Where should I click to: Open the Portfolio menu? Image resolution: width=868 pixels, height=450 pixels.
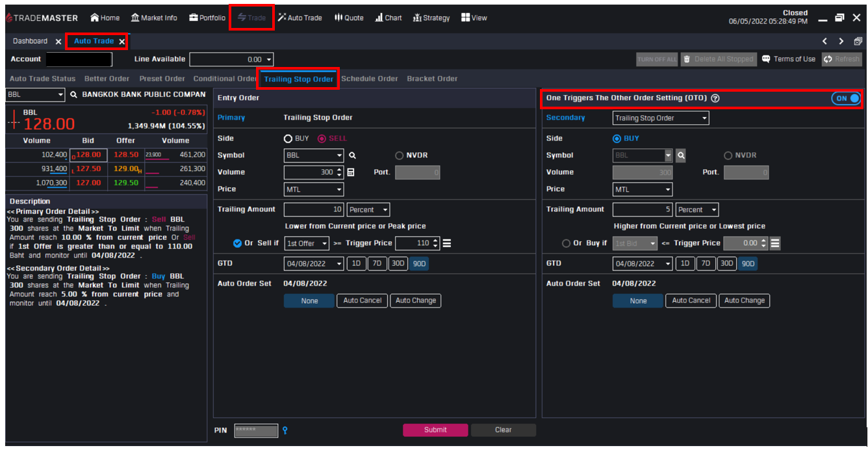[x=207, y=18]
